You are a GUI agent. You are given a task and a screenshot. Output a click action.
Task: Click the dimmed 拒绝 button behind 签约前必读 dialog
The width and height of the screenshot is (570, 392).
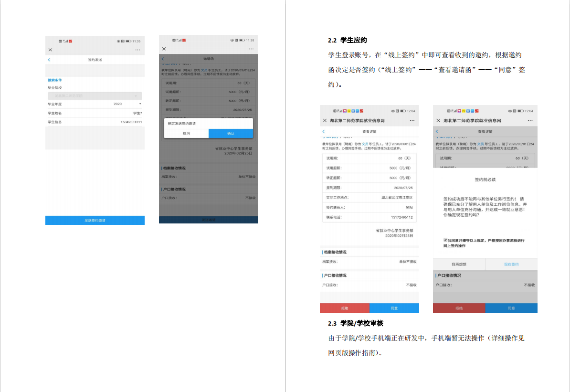[459, 308]
